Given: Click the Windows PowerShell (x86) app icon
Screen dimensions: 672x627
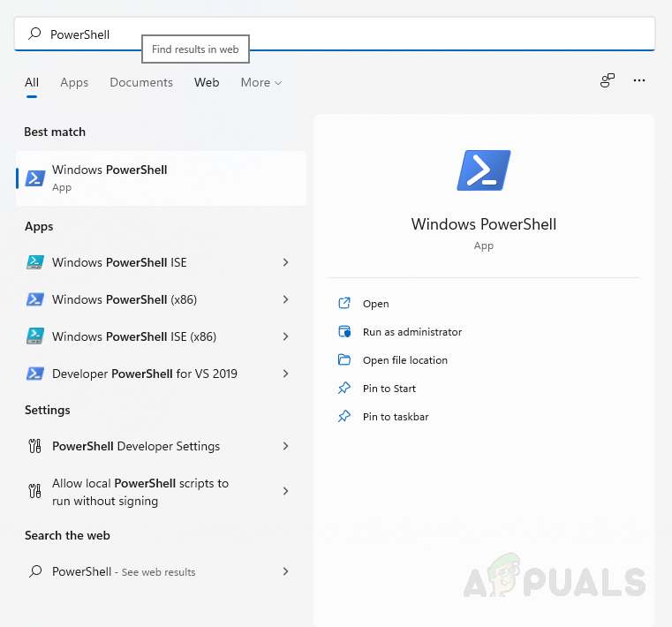Looking at the screenshot, I should pos(35,299).
